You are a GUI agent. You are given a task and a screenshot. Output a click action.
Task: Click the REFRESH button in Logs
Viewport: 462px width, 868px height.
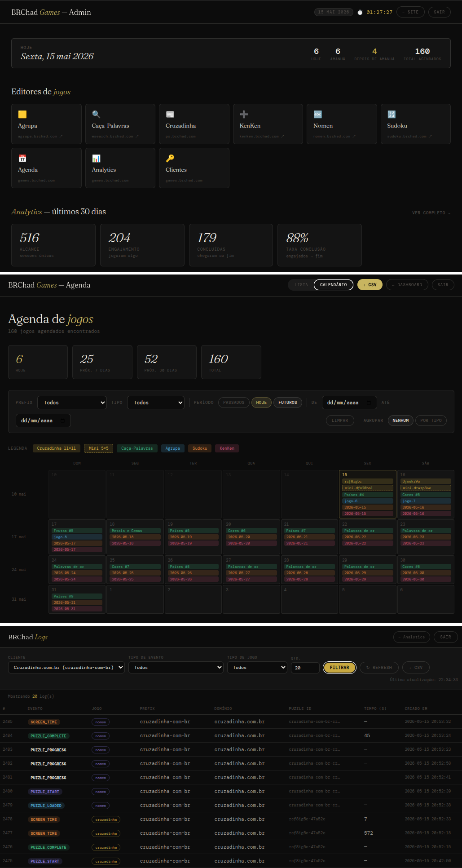(x=379, y=668)
